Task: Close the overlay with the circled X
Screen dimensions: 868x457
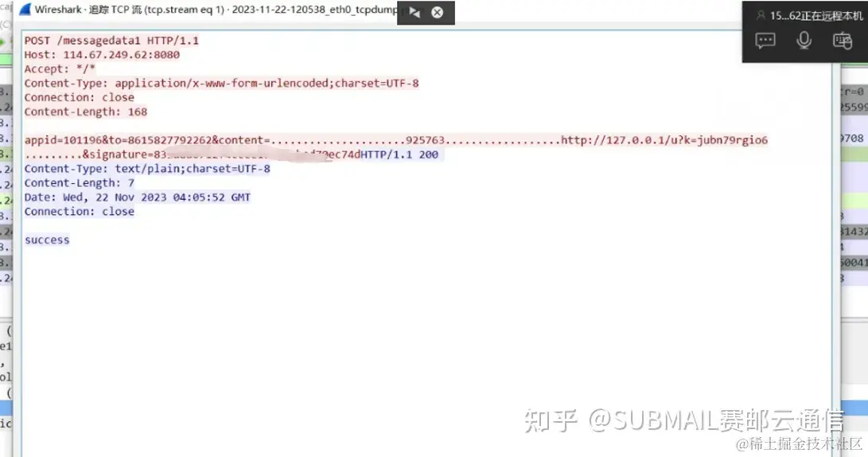Action: pyautogui.click(x=438, y=12)
